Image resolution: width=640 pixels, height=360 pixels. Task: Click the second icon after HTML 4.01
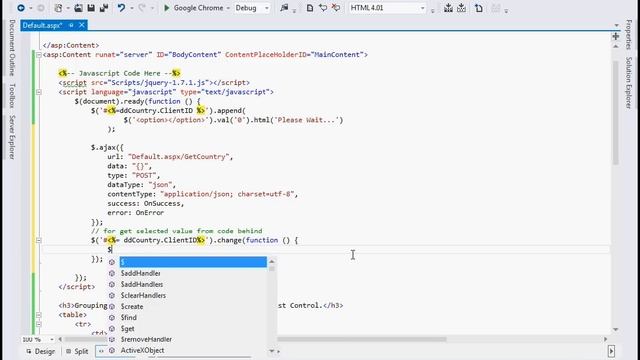point(461,8)
